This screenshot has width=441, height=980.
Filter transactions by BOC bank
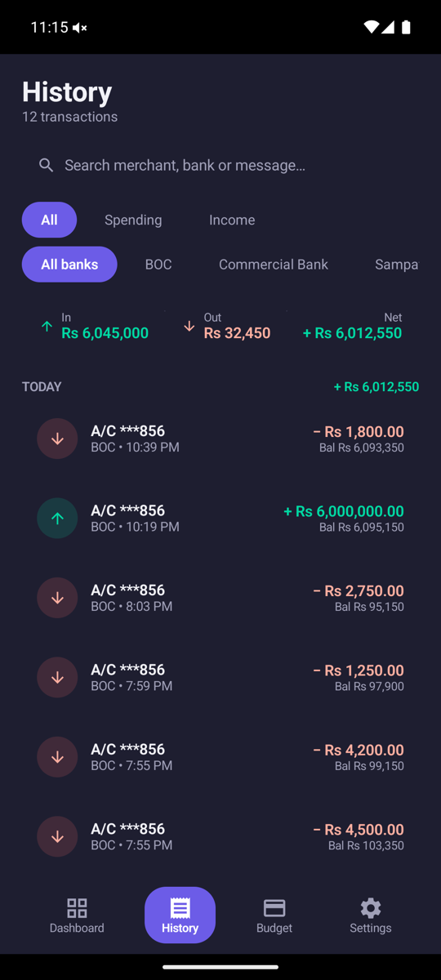pos(158,264)
